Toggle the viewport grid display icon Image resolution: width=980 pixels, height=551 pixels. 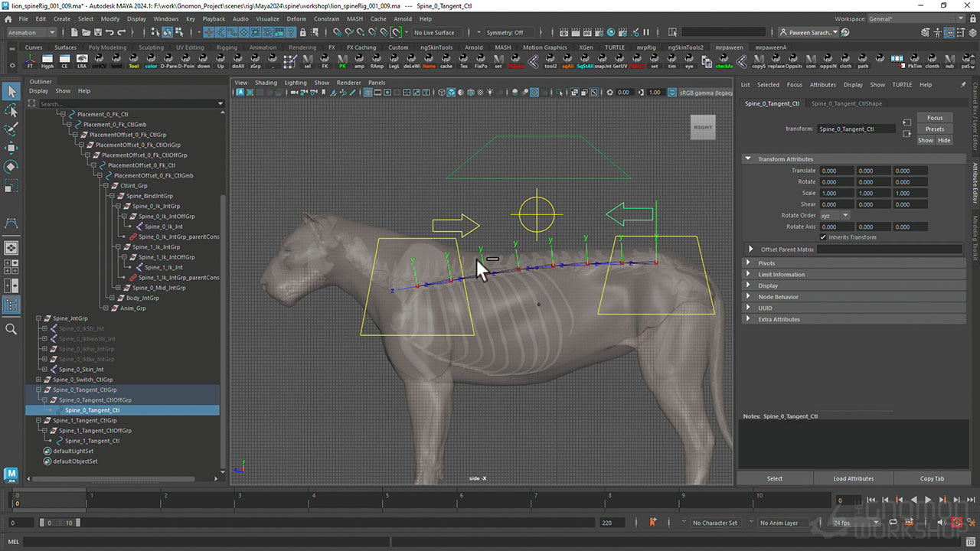click(368, 93)
